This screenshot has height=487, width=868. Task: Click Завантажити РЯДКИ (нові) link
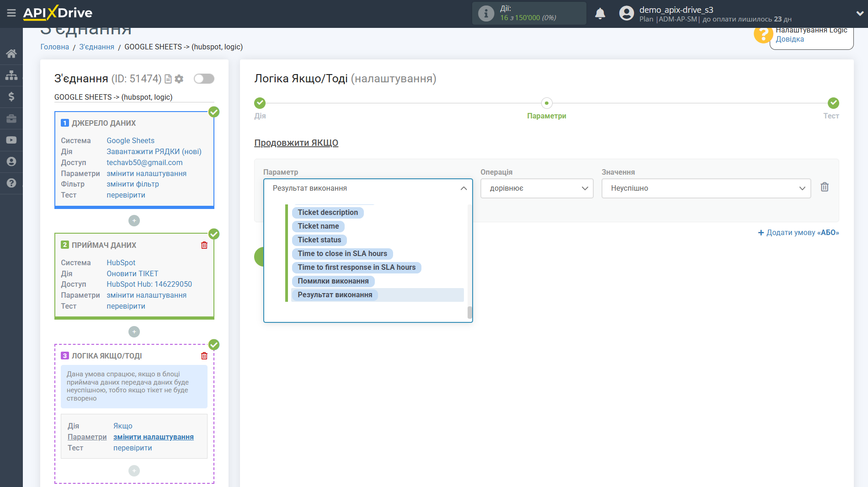(x=154, y=152)
